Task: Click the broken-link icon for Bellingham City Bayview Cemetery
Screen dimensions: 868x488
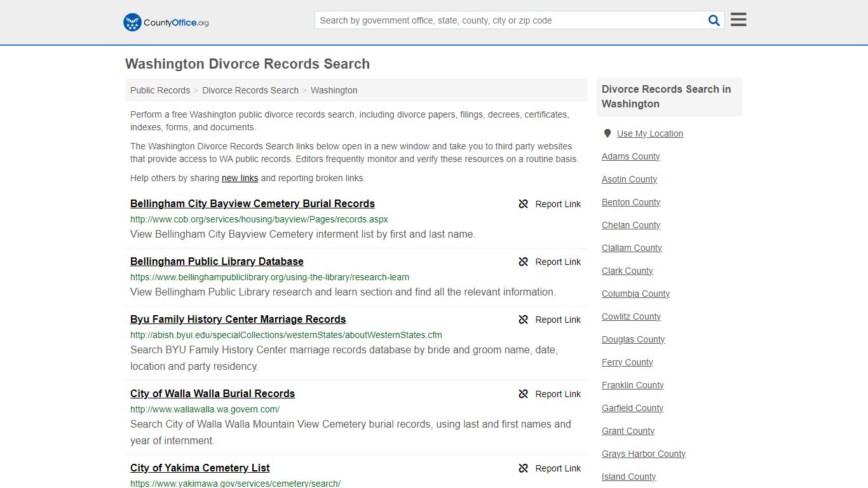Action: [x=524, y=204]
